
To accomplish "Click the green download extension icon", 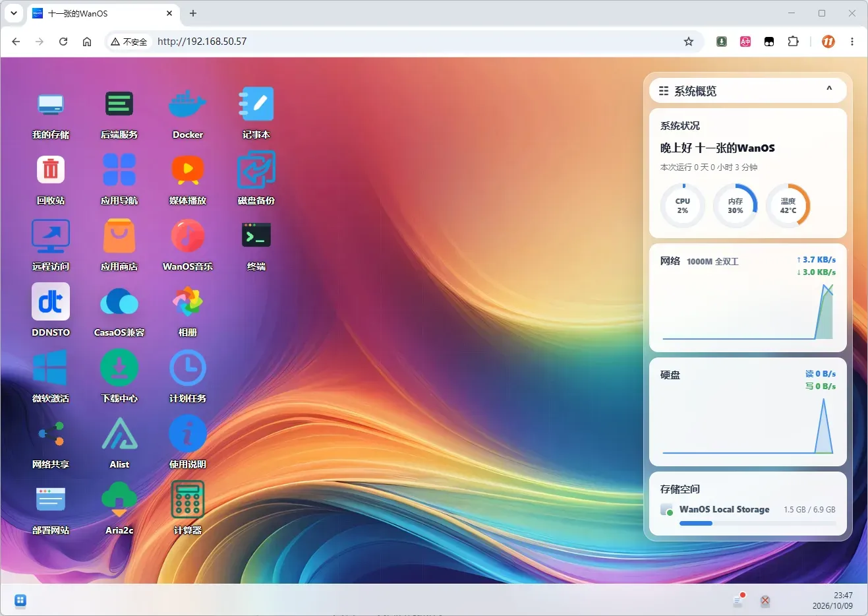I will pyautogui.click(x=722, y=42).
